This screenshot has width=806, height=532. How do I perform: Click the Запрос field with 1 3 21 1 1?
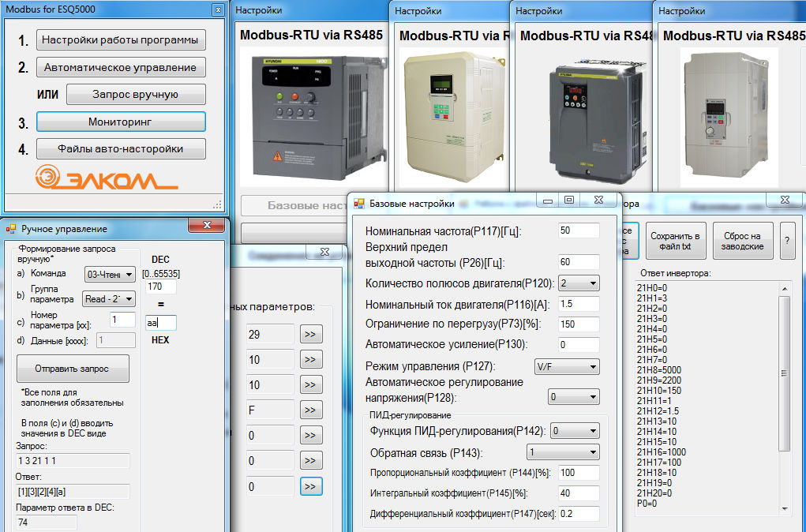point(73,460)
